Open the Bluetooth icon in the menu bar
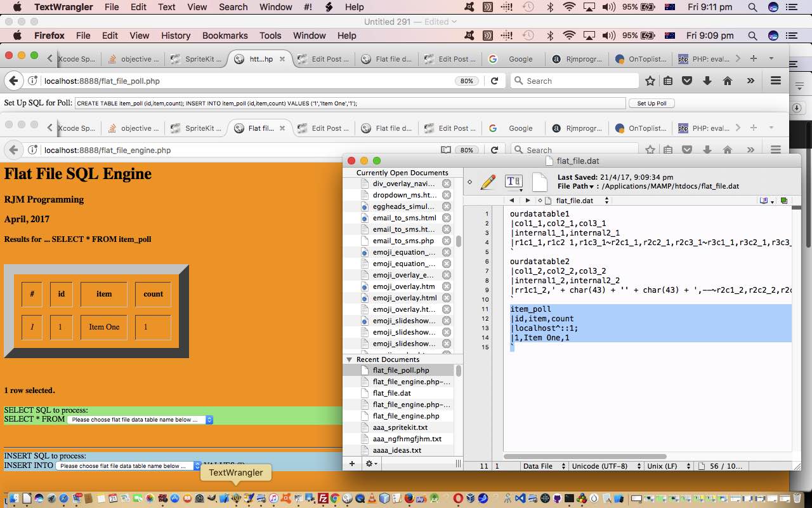Screen dimensions: 812x508 pos(549,7)
